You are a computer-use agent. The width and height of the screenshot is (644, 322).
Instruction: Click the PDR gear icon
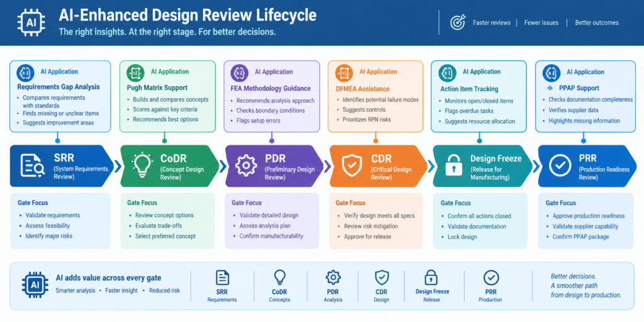tap(246, 165)
